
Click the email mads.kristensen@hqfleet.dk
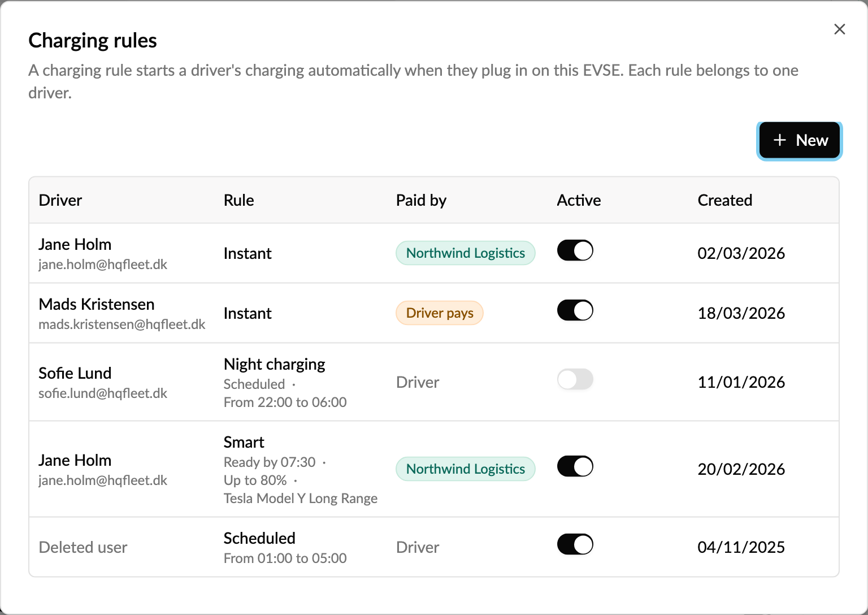click(x=122, y=324)
